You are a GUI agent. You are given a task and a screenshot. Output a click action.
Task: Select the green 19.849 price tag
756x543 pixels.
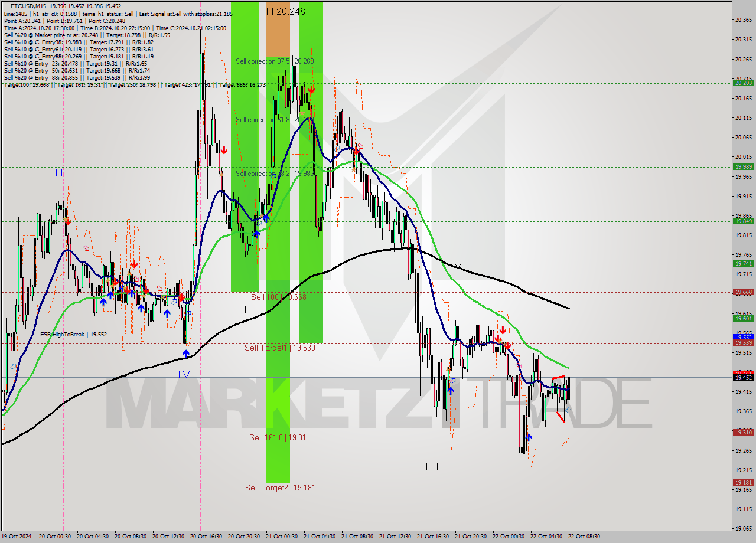743,221
